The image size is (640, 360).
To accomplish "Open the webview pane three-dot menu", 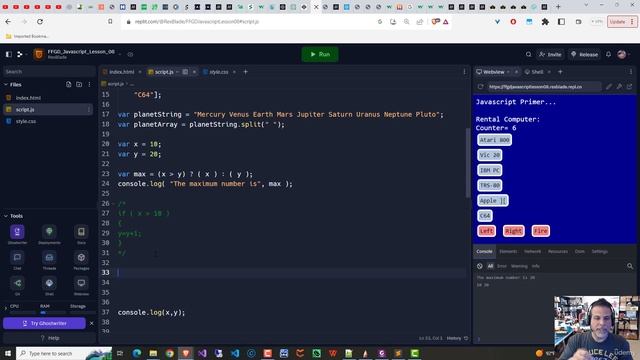I will click(x=631, y=72).
